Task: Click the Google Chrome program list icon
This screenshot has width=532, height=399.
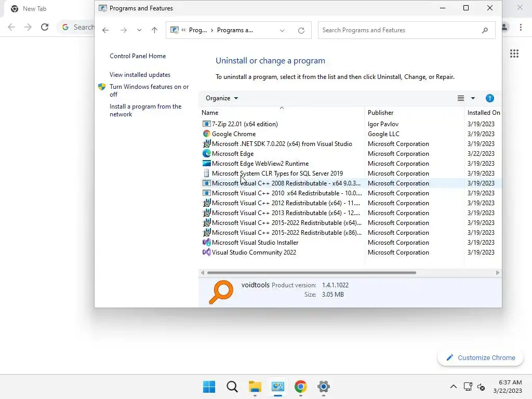Action: coord(206,134)
